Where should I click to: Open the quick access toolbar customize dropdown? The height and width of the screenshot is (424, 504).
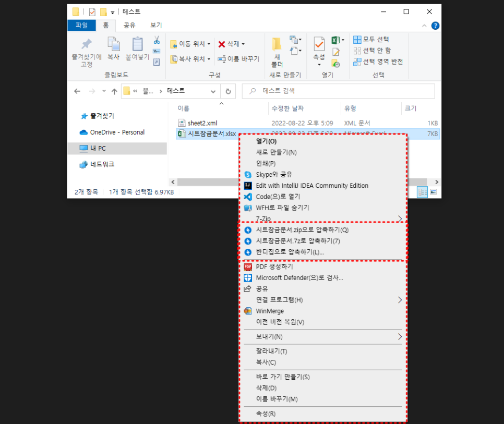(x=113, y=13)
